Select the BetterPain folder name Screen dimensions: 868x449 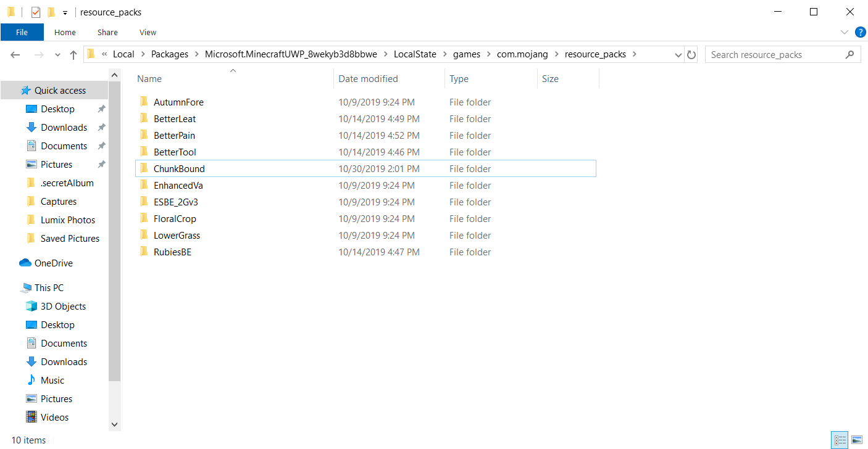pyautogui.click(x=175, y=135)
